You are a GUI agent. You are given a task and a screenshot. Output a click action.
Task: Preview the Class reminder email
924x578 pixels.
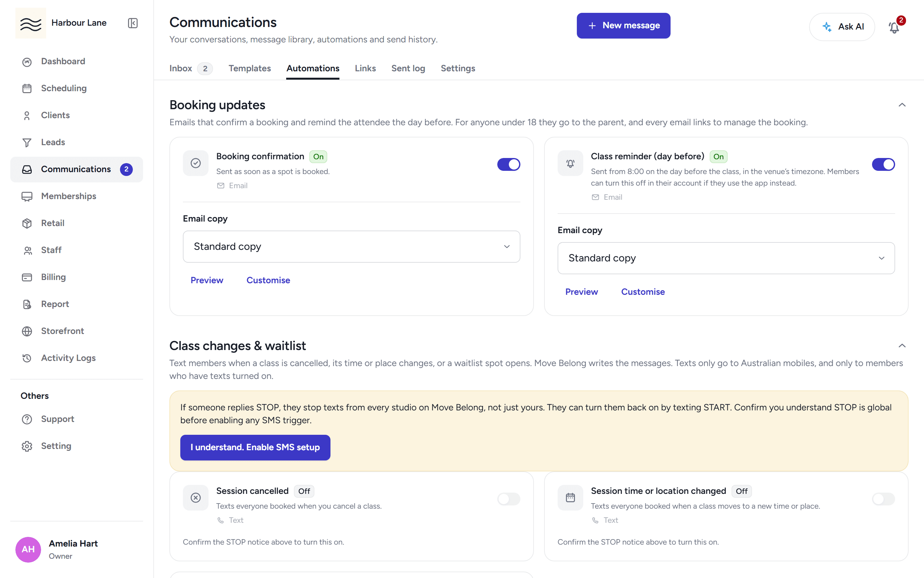click(581, 292)
